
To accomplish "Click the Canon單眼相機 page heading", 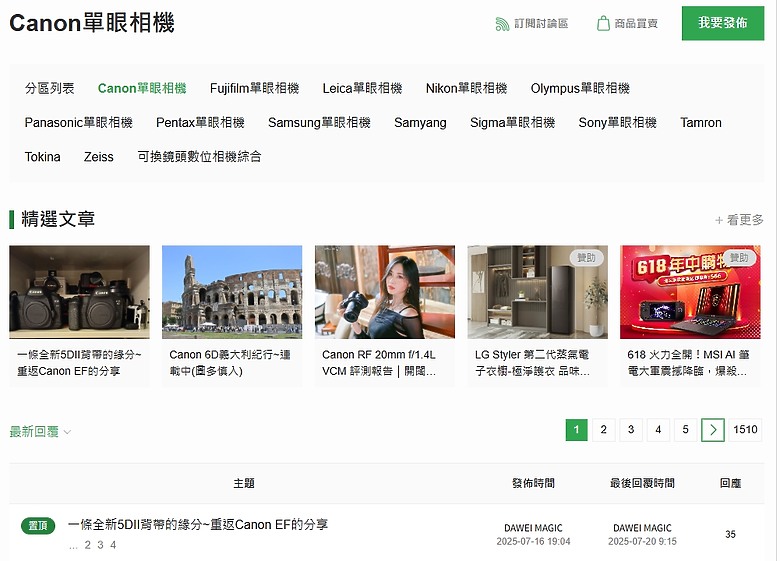I will [92, 23].
